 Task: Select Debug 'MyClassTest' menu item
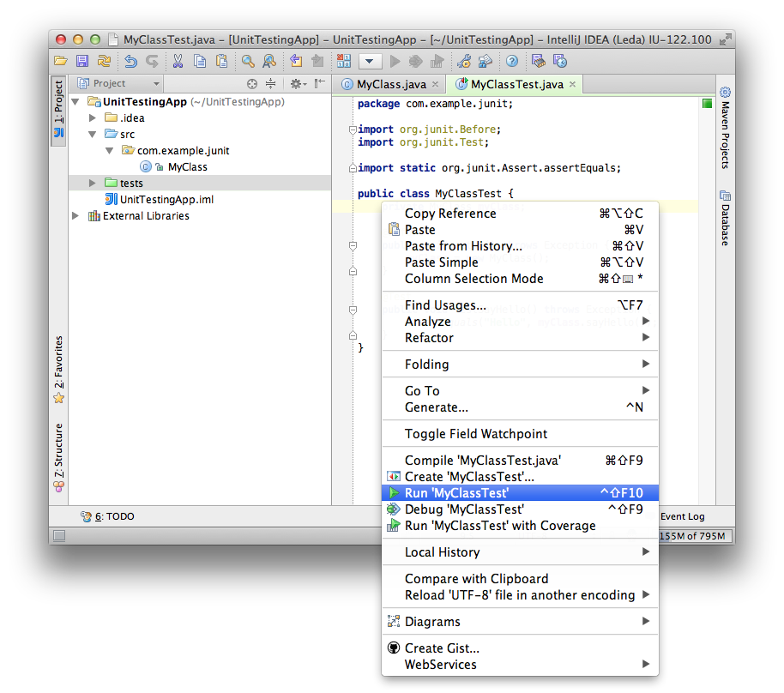tap(520, 509)
